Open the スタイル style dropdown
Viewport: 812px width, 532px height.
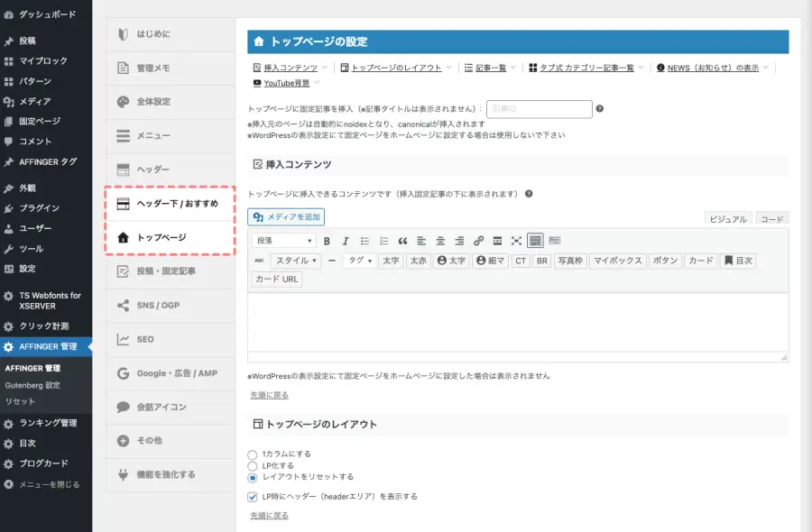294,261
